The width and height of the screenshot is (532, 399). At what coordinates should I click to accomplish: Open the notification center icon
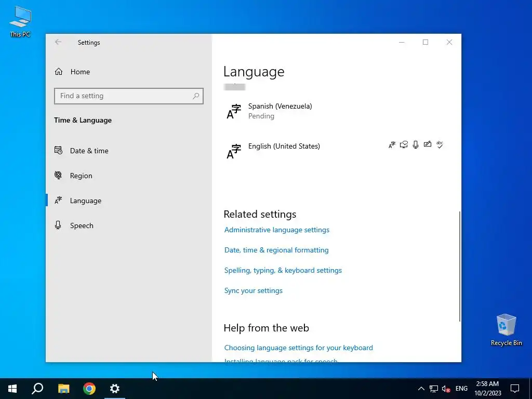pos(515,389)
